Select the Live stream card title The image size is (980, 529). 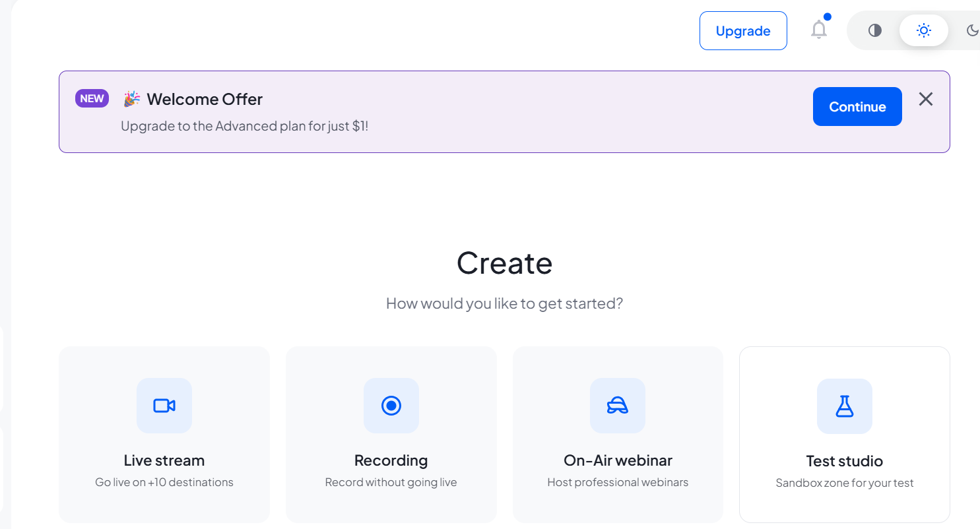(x=164, y=460)
